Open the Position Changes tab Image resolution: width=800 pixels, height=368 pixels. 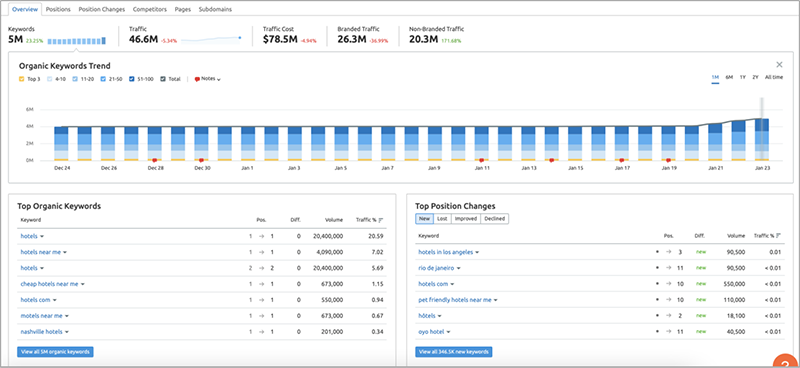pos(102,9)
